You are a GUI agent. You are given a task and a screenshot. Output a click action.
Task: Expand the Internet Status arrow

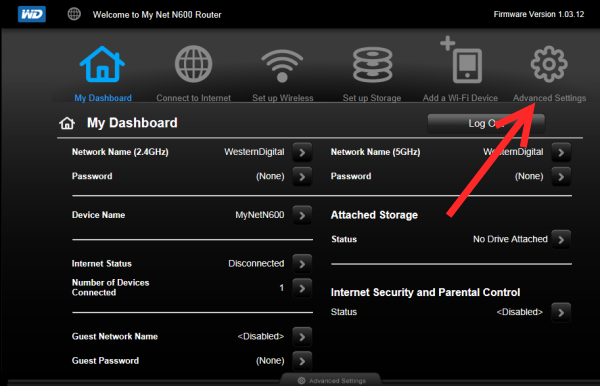tap(302, 264)
